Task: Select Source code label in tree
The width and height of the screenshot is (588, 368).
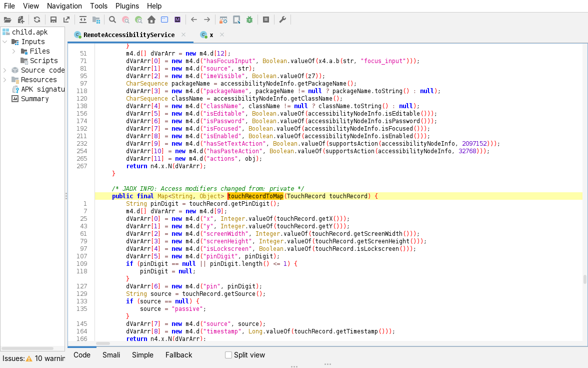Action: [43, 70]
